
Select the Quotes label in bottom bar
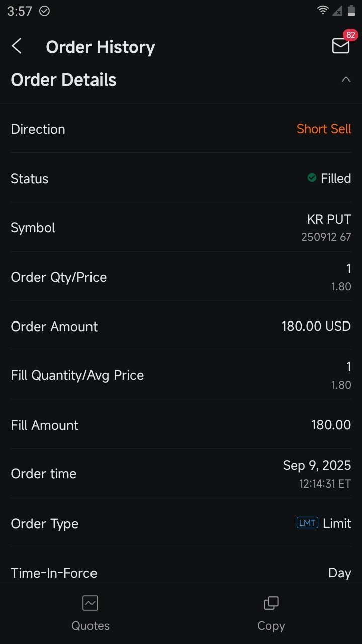pos(90,626)
